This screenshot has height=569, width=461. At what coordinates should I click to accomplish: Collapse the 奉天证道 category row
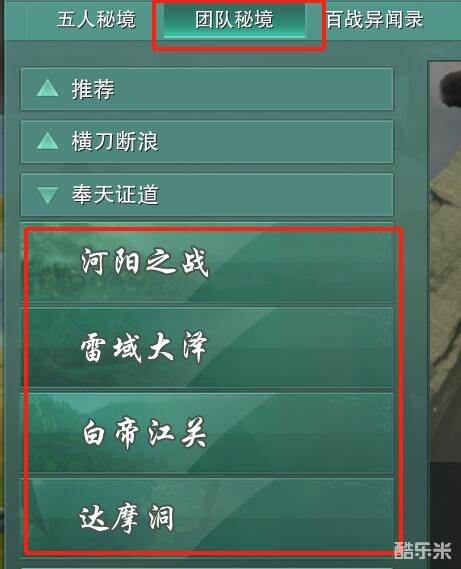pyautogui.click(x=207, y=195)
